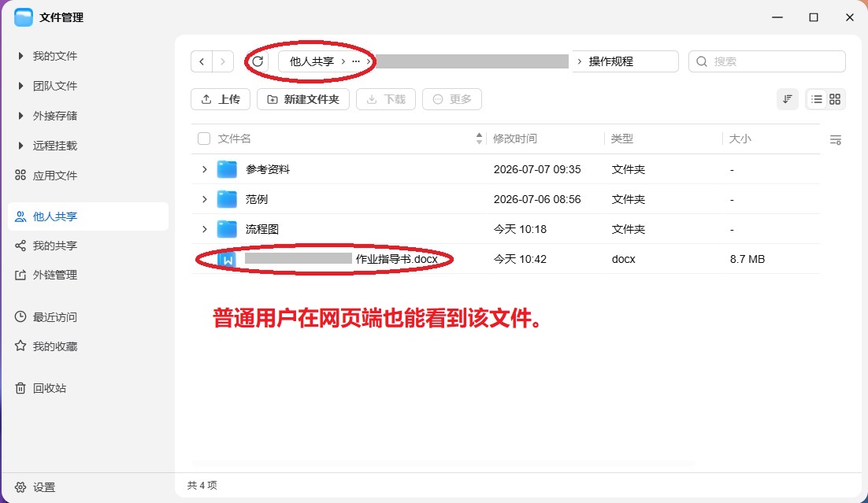This screenshot has width=868, height=503.
Task: Open column settings icon in header
Action: [836, 140]
